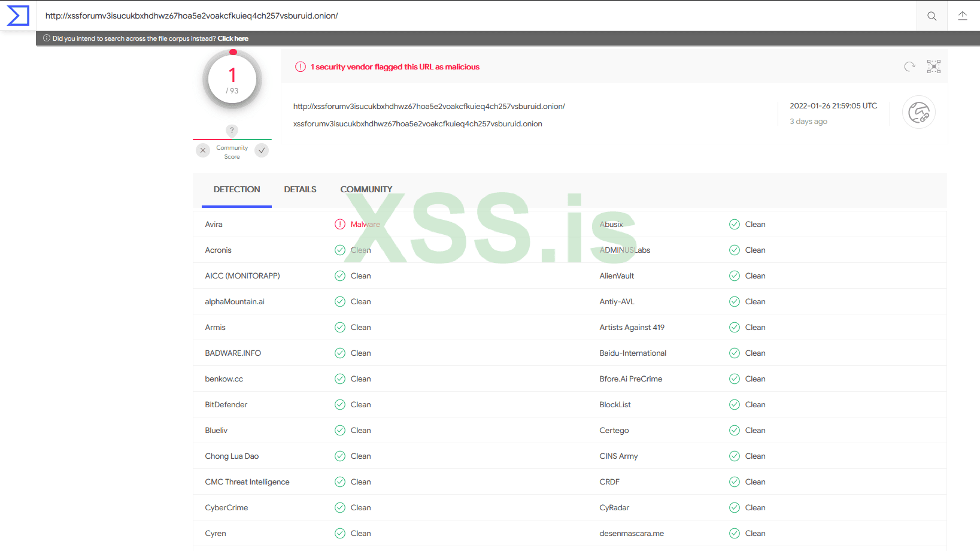Click Avira's red malware warning icon
Viewport: 980px width, 551px height.
point(340,225)
